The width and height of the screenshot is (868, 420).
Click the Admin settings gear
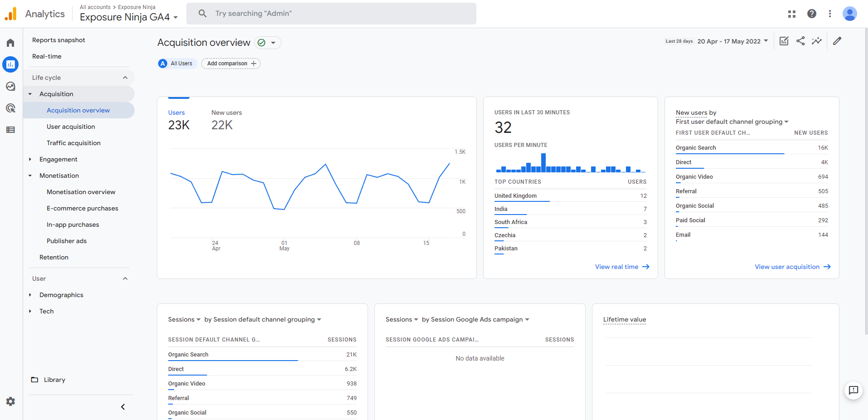click(x=10, y=401)
